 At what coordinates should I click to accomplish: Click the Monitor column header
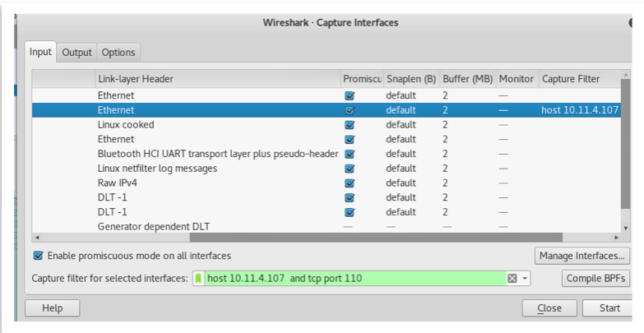pyautogui.click(x=517, y=79)
